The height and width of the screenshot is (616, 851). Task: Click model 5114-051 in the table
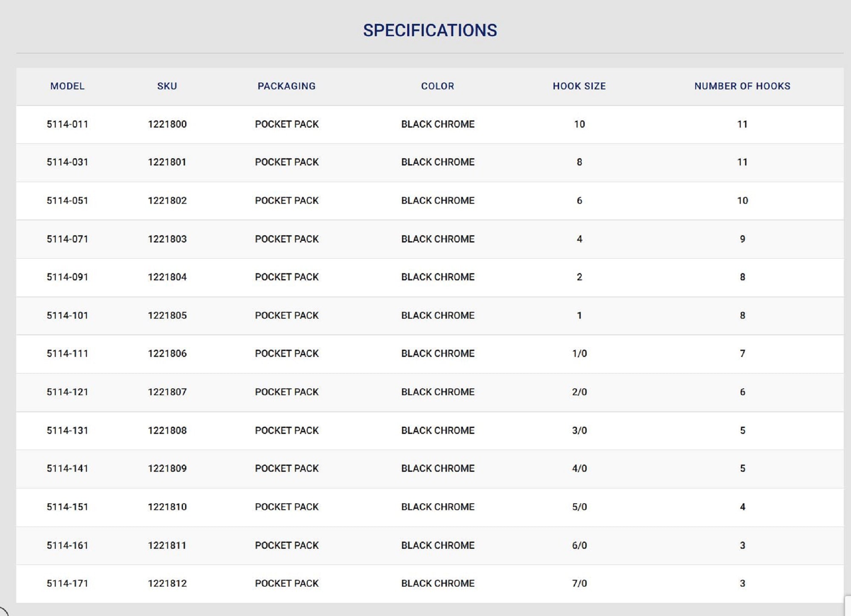tap(67, 200)
